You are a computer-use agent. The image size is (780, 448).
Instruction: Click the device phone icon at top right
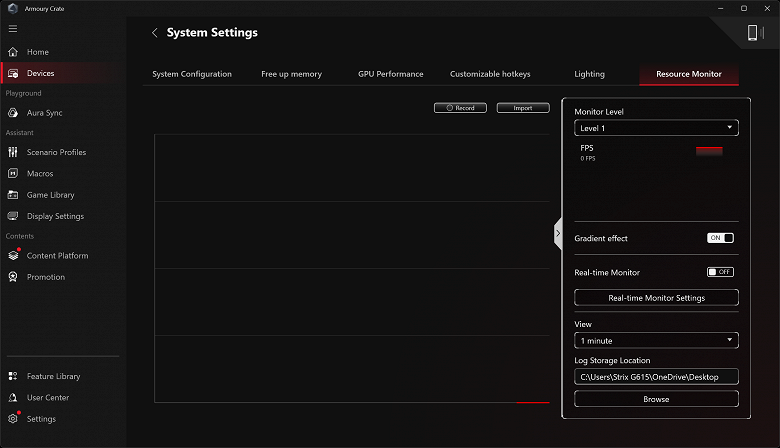[x=753, y=33]
